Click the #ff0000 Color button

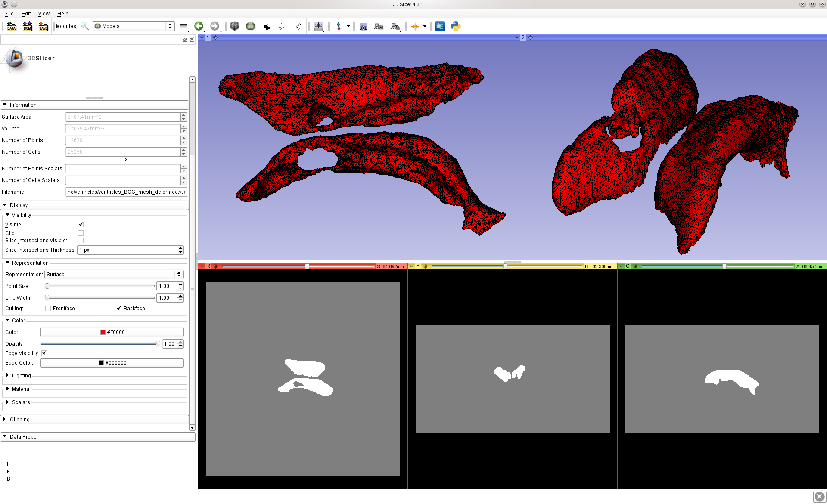coord(112,332)
